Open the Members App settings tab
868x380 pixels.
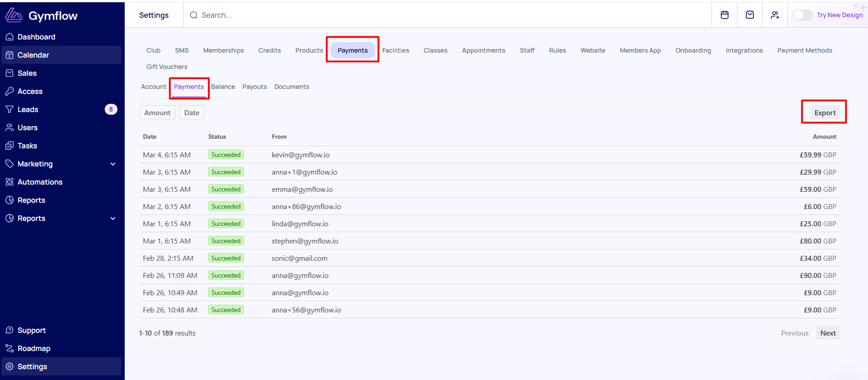coord(640,50)
